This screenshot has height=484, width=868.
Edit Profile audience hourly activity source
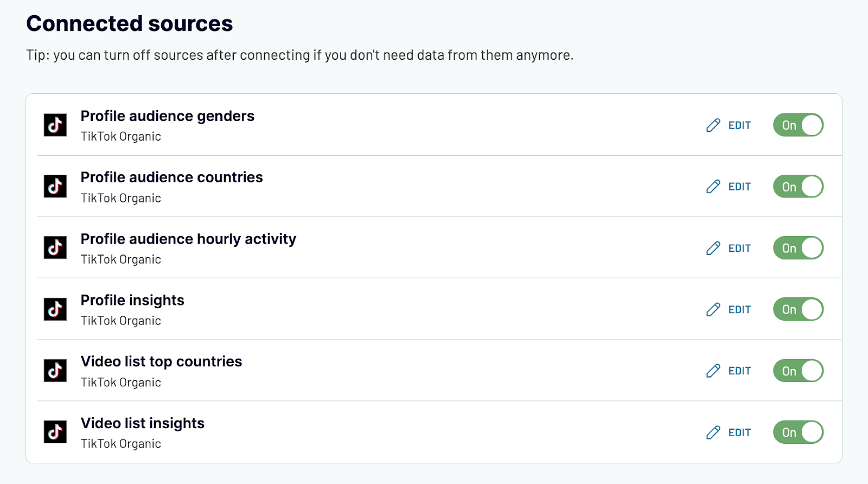729,248
